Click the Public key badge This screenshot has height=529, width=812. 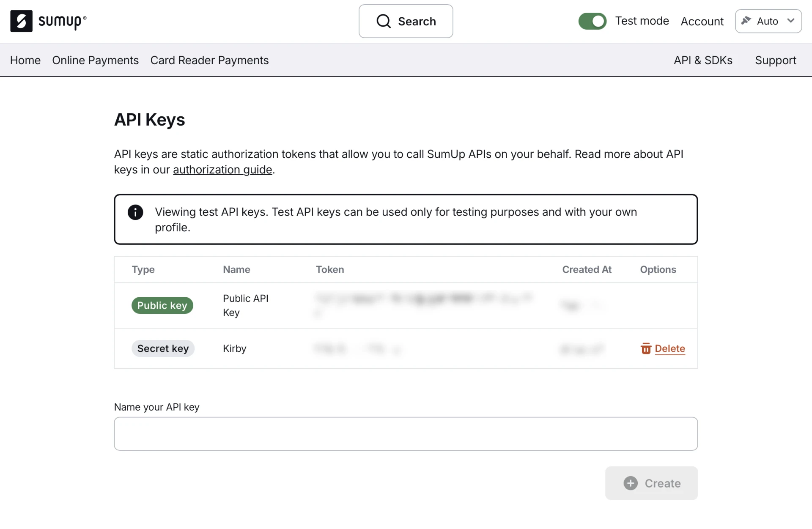(162, 305)
